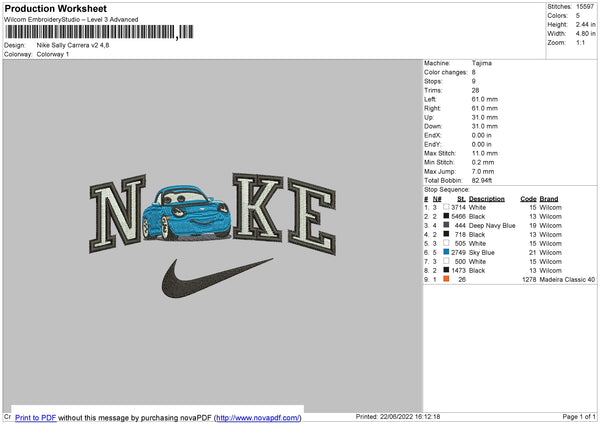This screenshot has height=424, width=600.
Task: Click the Min Stitch value 0.2 mm
Action: pyautogui.click(x=483, y=162)
